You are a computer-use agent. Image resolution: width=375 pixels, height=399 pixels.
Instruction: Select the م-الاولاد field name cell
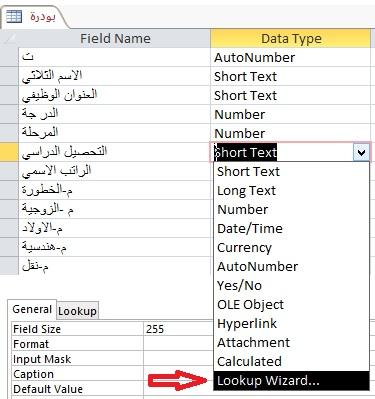tap(115, 228)
